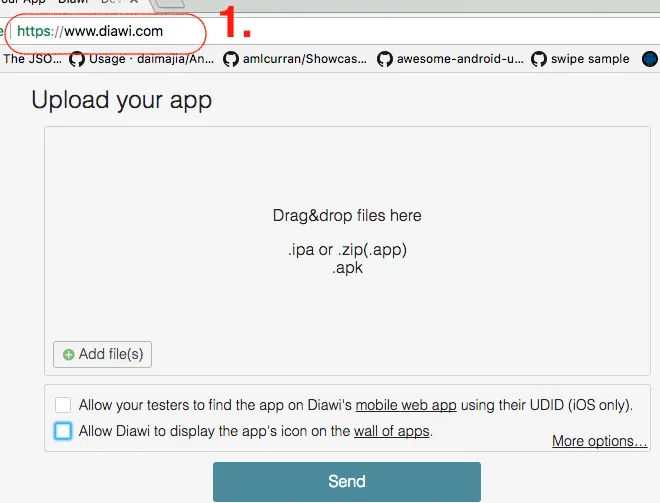This screenshot has width=660, height=503.
Task: Open The JSO... bookmark
Action: click(32, 59)
